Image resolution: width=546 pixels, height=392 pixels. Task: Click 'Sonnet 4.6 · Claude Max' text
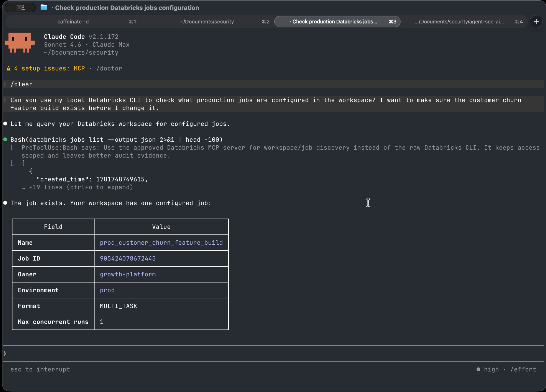tap(87, 45)
